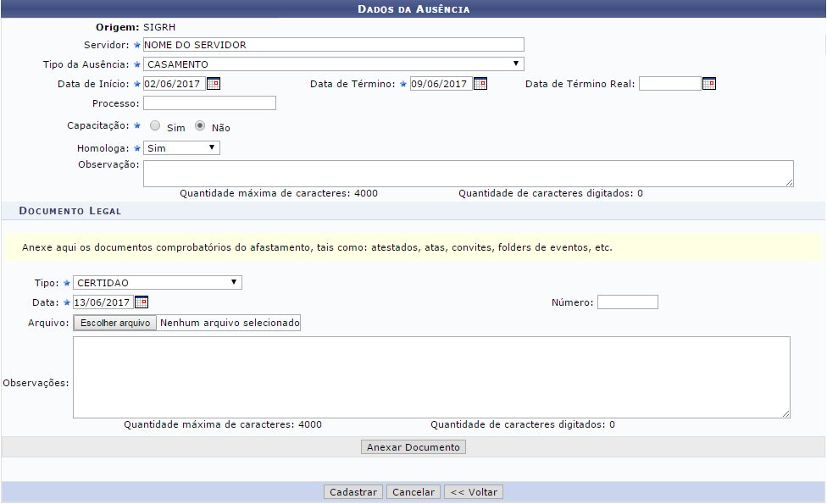This screenshot has width=827, height=504.
Task: Open calendar picker for document Data
Action: [142, 302]
